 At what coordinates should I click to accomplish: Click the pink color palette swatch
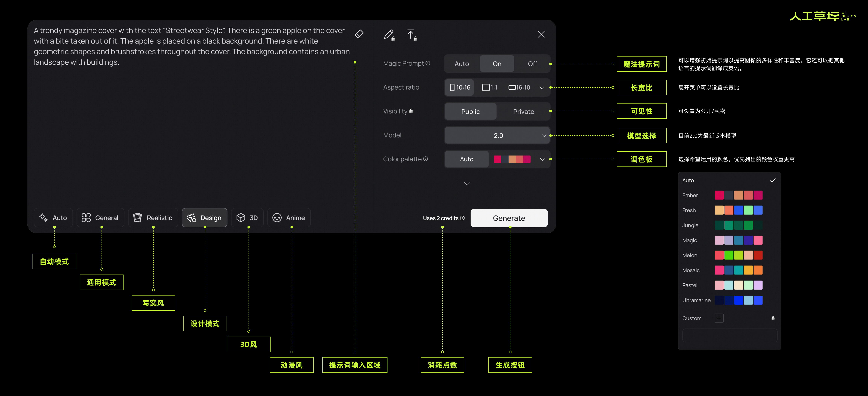pos(497,159)
